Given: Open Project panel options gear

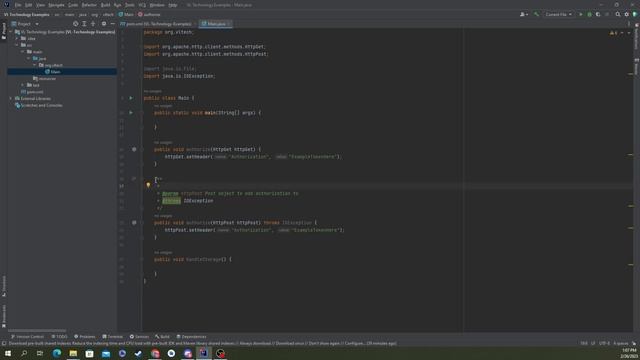Looking at the screenshot, I should tap(104, 24).
